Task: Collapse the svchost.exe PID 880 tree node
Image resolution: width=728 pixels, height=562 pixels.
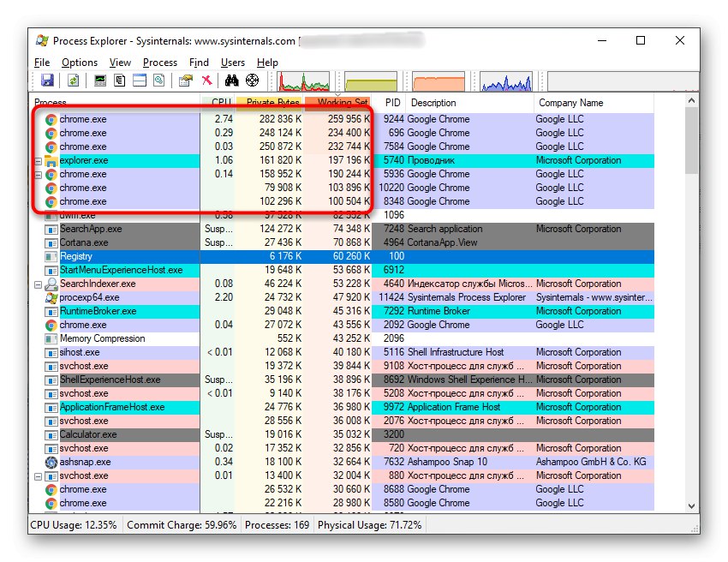Action: click(39, 476)
